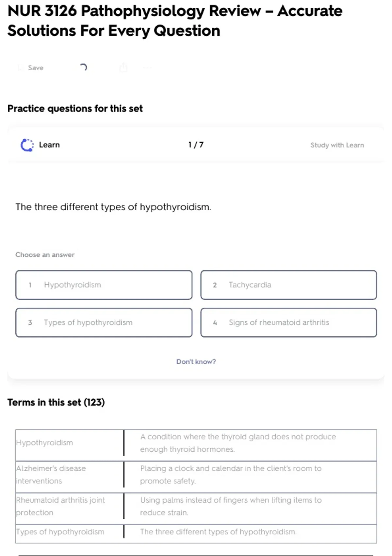This screenshot has width=392, height=556.
Task: Click the Save bookmark icon
Action: tap(20, 68)
